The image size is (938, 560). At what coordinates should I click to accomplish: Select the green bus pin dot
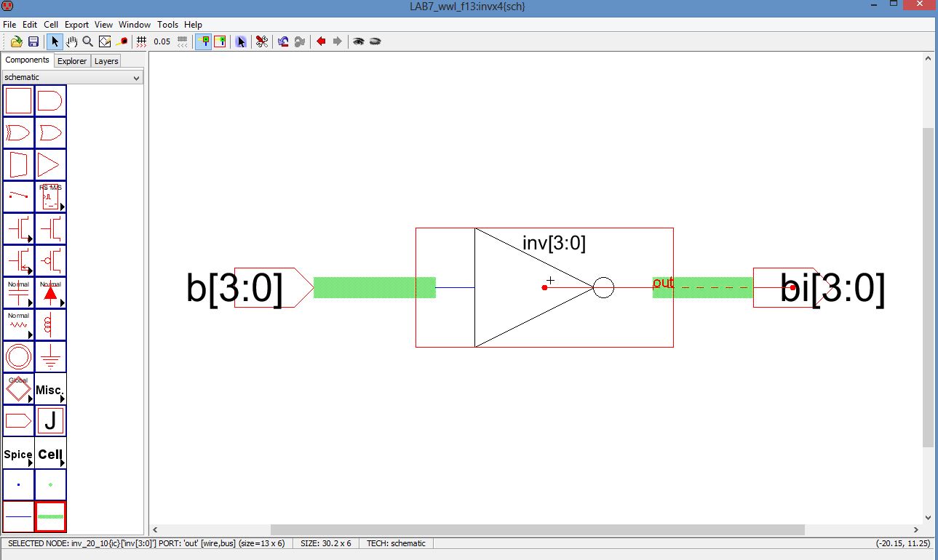(x=50, y=485)
